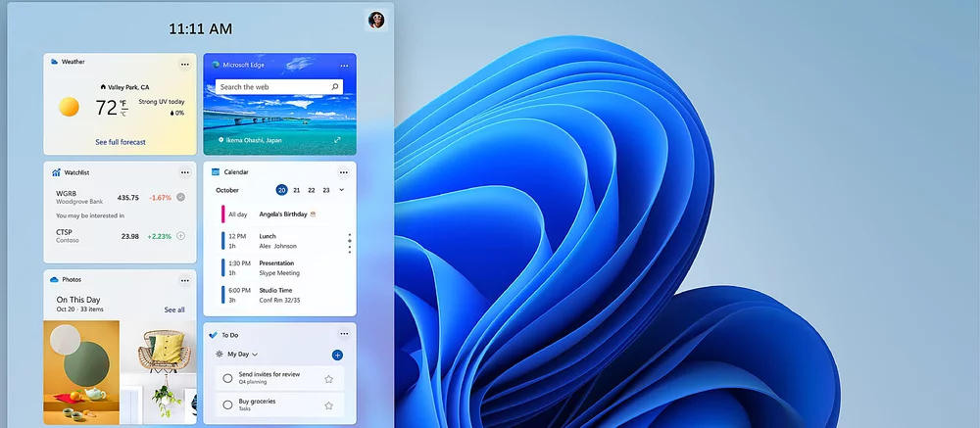Mark Send invites for review complete
This screenshot has width=980, height=428.
227,378
